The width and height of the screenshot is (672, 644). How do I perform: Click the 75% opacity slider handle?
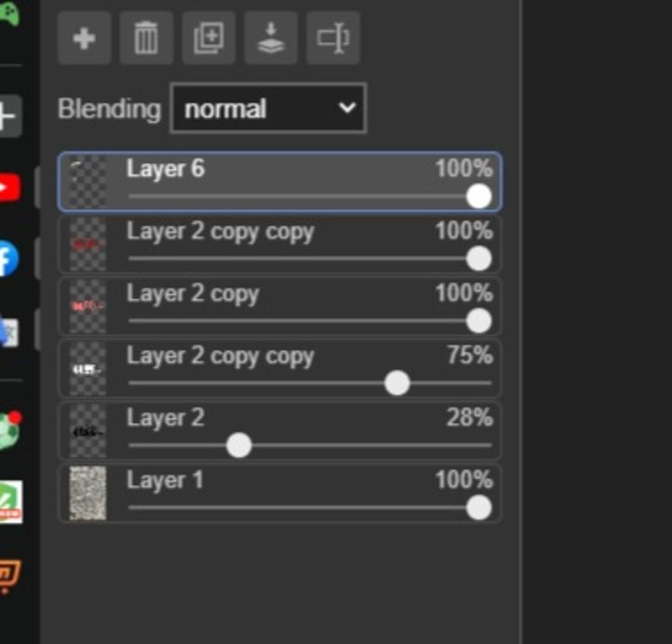397,383
